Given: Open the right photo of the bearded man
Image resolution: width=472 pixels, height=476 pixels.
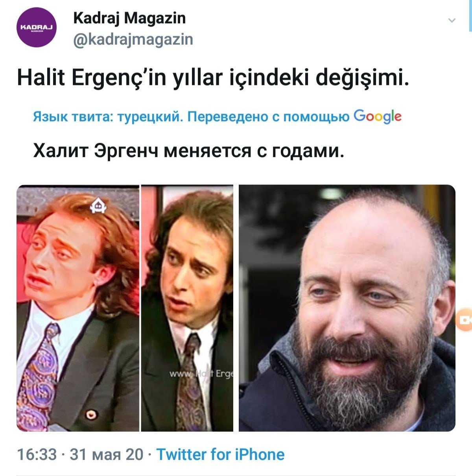Looking at the screenshot, I should [x=347, y=308].
